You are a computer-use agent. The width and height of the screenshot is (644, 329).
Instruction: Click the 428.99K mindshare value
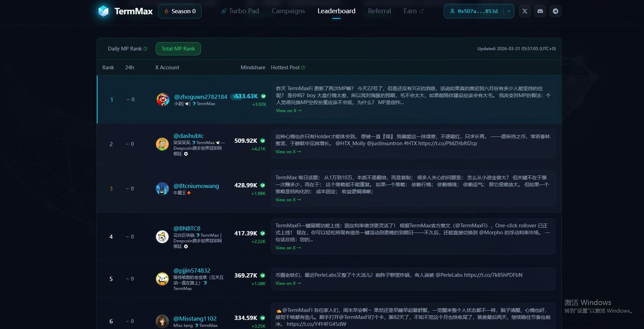pos(246,185)
